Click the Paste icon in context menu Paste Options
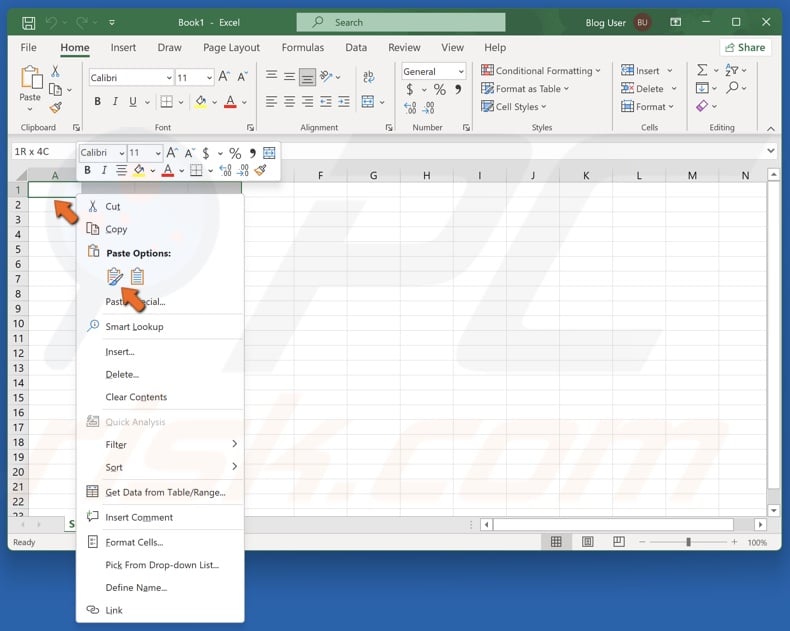This screenshot has width=790, height=631. [x=114, y=277]
